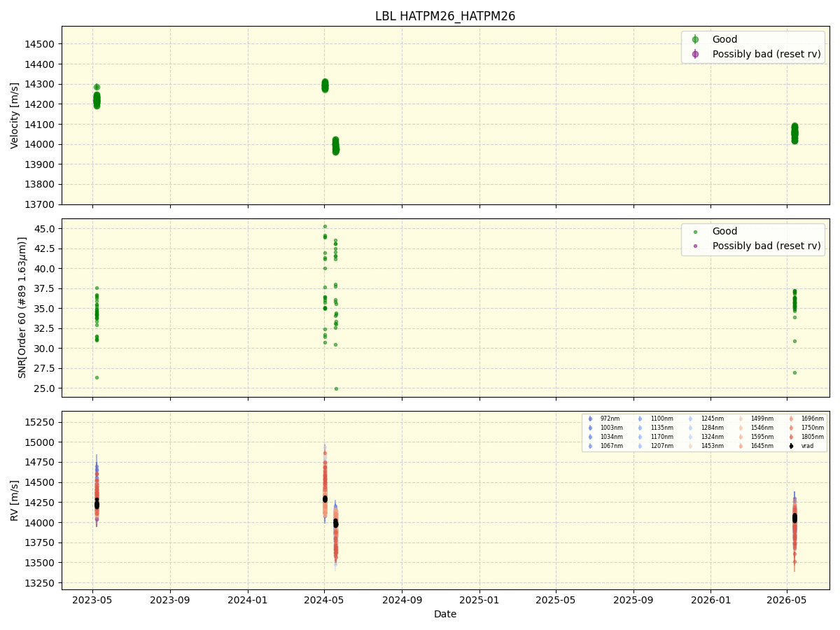Click the 2023-09 date tick label
The height and width of the screenshot is (630, 840).
click(170, 599)
